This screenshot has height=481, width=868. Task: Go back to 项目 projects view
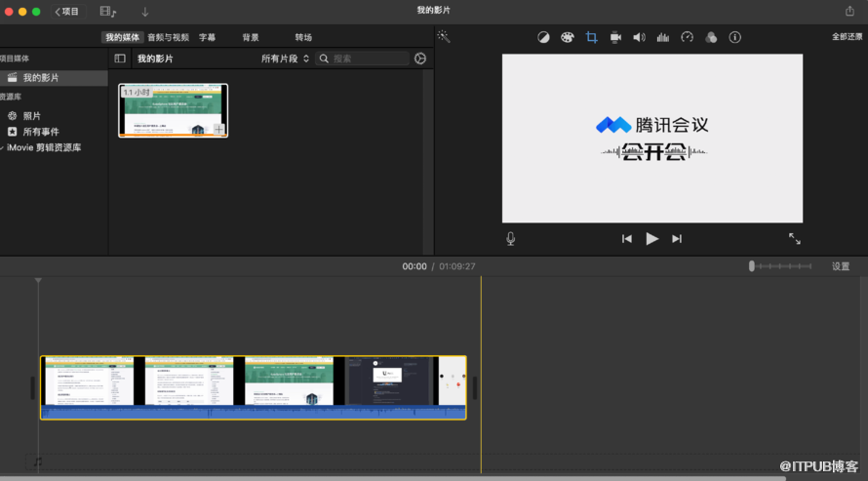pos(67,12)
